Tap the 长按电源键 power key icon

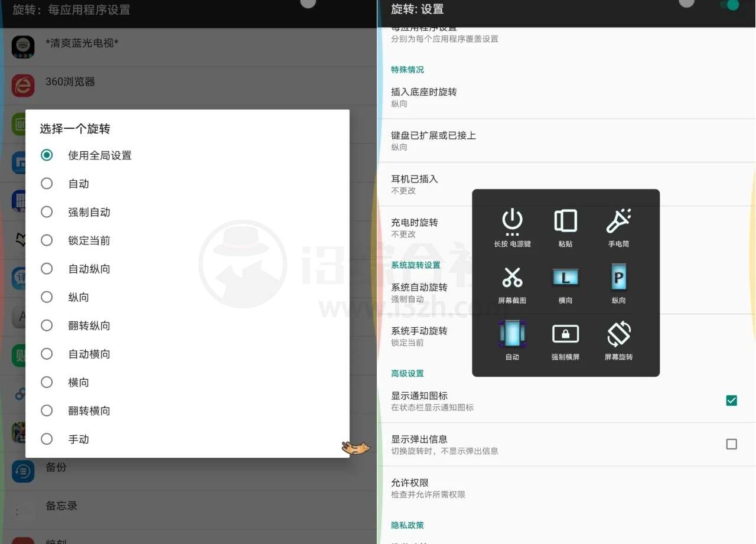point(513,221)
